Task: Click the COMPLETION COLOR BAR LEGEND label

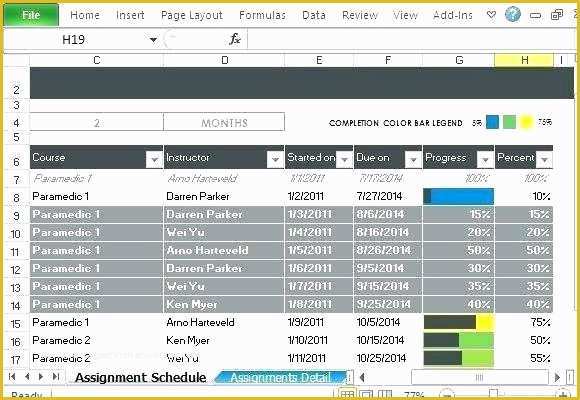Action: tap(395, 123)
